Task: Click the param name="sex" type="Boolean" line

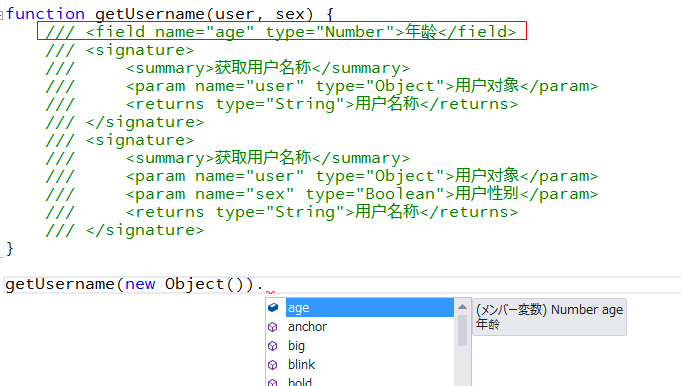Action: click(x=321, y=194)
